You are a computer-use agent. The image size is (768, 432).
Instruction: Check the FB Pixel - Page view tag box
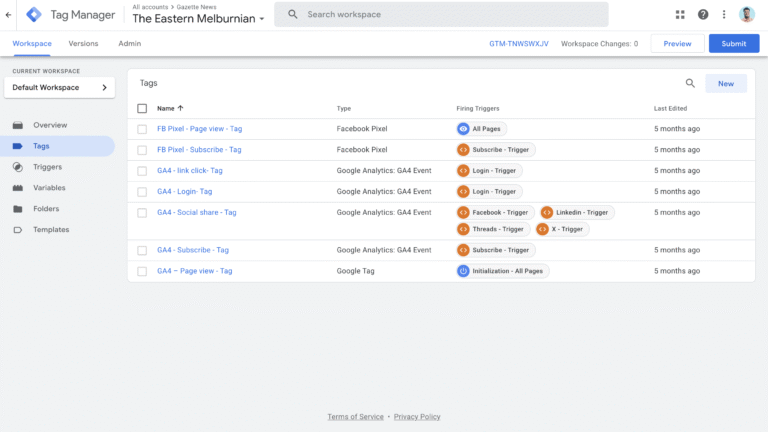pos(142,129)
